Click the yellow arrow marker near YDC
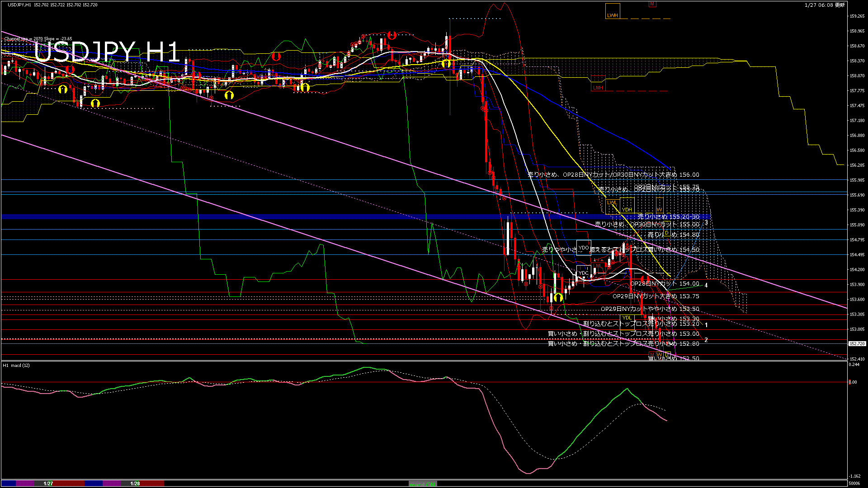 (558, 297)
